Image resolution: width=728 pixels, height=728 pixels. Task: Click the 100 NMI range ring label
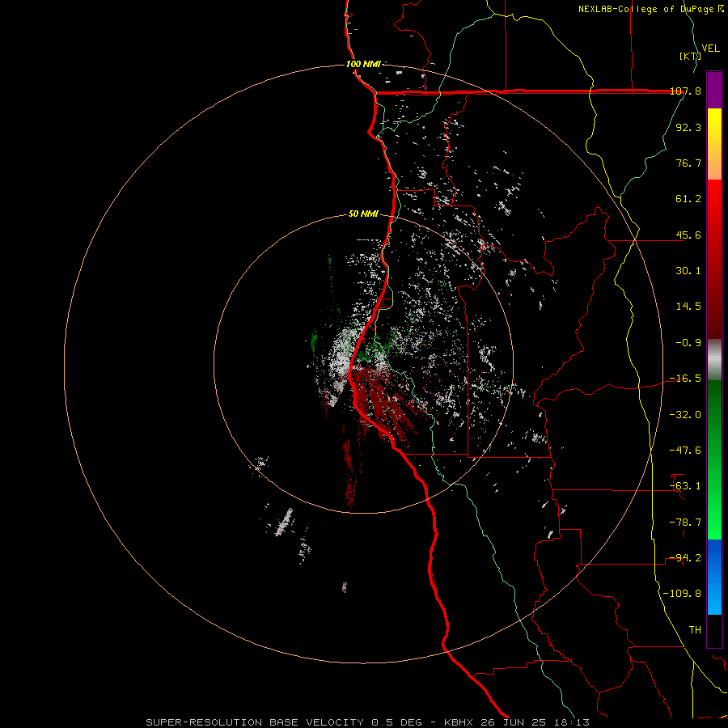[363, 64]
